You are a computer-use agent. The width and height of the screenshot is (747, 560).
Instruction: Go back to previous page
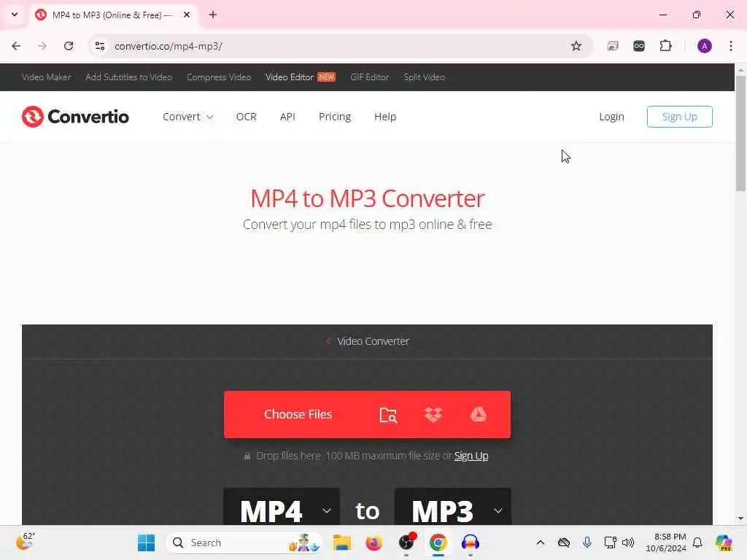(16, 46)
